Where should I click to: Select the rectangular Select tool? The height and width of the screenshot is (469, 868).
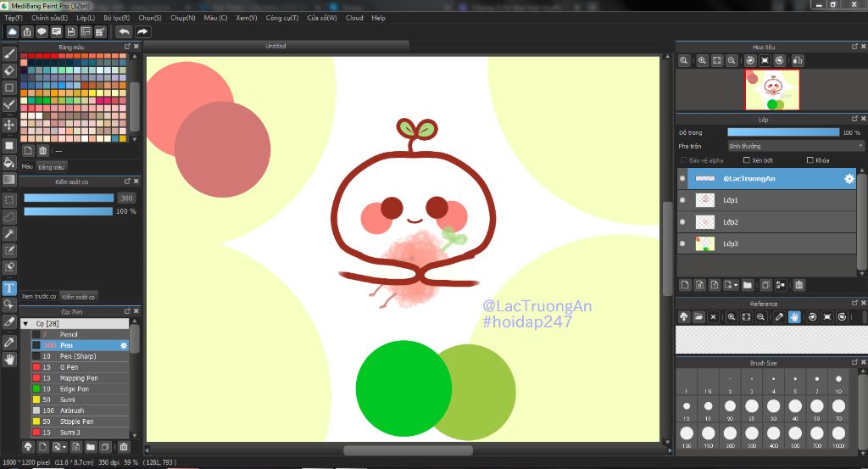click(x=8, y=200)
